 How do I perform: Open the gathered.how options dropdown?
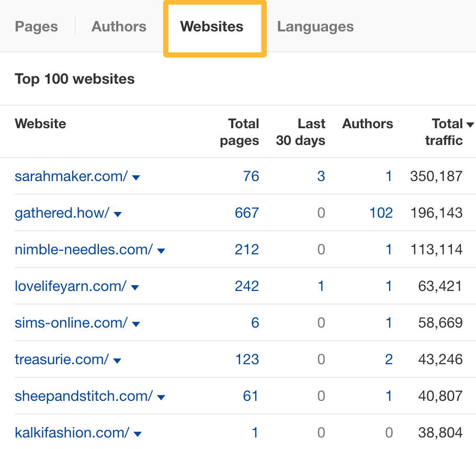(118, 214)
